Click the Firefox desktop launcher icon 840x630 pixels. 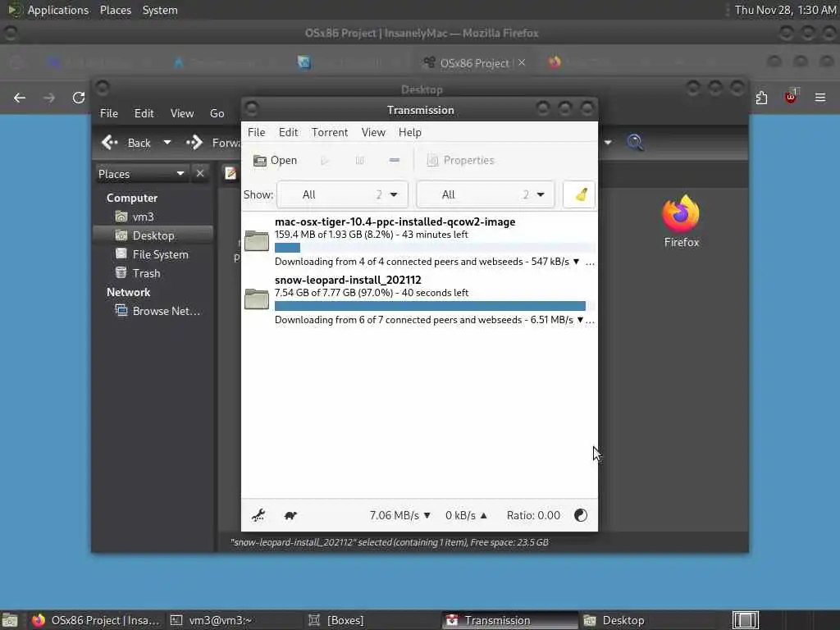682,221
